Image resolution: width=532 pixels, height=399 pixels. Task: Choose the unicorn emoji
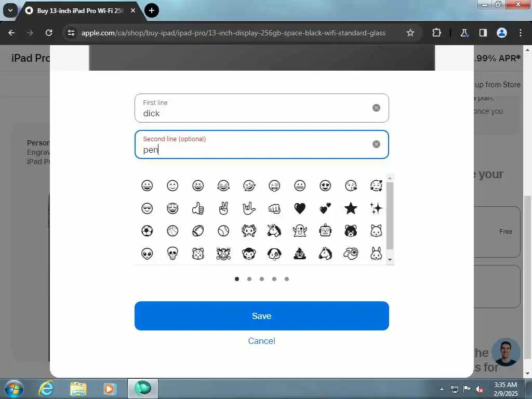pyautogui.click(x=274, y=231)
